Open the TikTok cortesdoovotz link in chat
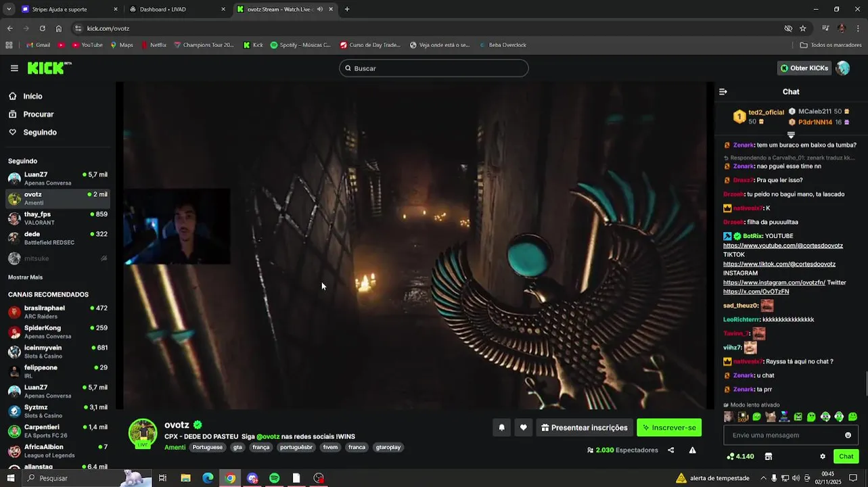868x487 pixels. 779,264
